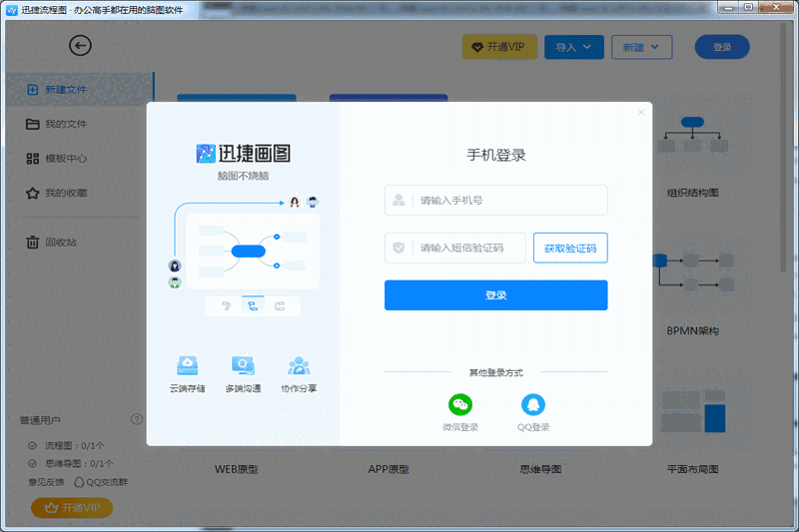Click the QQ交流群 link
This screenshot has height=532, width=799.
click(101, 482)
